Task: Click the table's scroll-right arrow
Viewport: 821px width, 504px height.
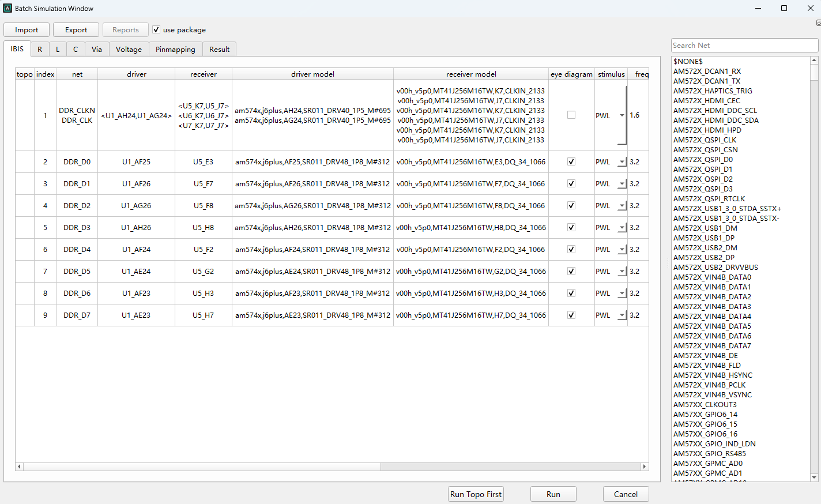Action: pos(645,467)
